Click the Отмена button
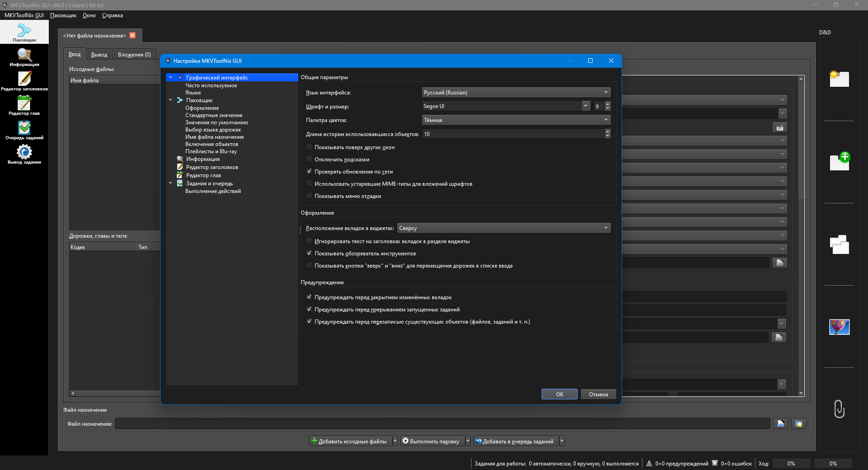 click(x=598, y=394)
